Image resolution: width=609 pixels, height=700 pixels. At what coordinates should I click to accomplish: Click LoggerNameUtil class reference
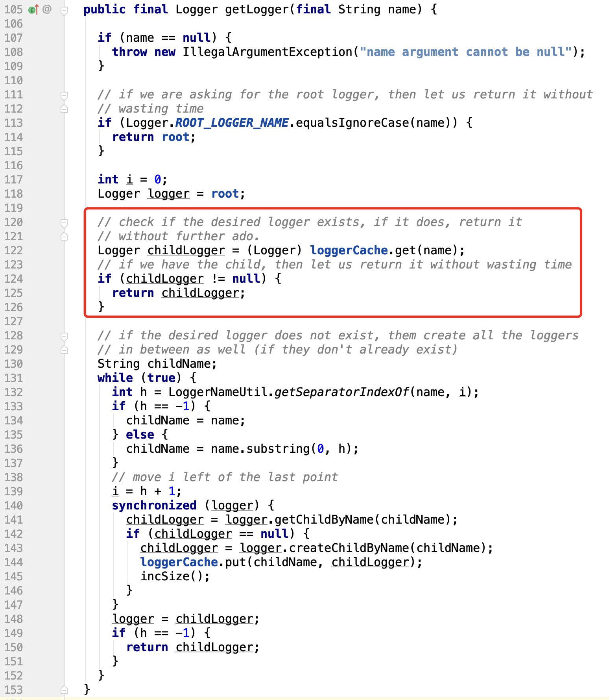[218, 392]
